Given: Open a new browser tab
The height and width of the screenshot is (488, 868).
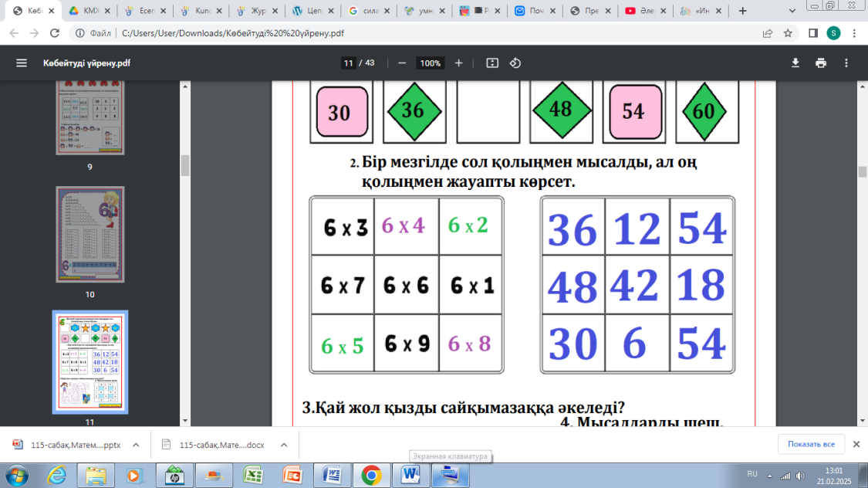Looking at the screenshot, I should click(x=743, y=11).
